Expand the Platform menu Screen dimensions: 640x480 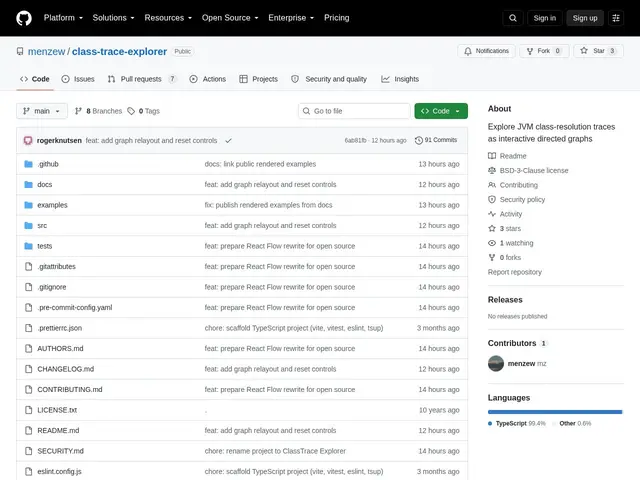pos(63,18)
